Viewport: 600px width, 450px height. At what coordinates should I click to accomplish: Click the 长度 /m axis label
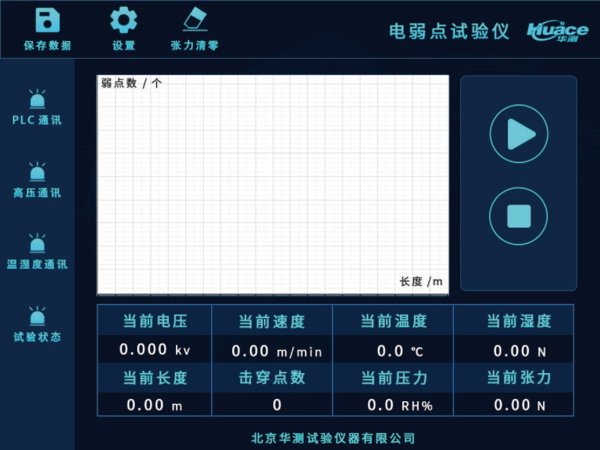[421, 282]
